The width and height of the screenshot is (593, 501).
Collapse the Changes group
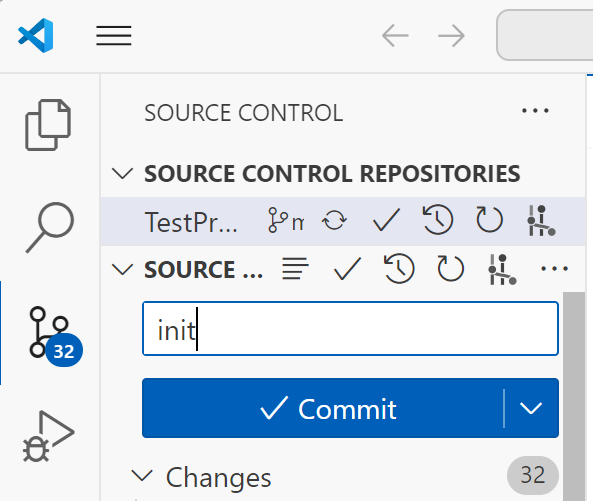click(142, 476)
